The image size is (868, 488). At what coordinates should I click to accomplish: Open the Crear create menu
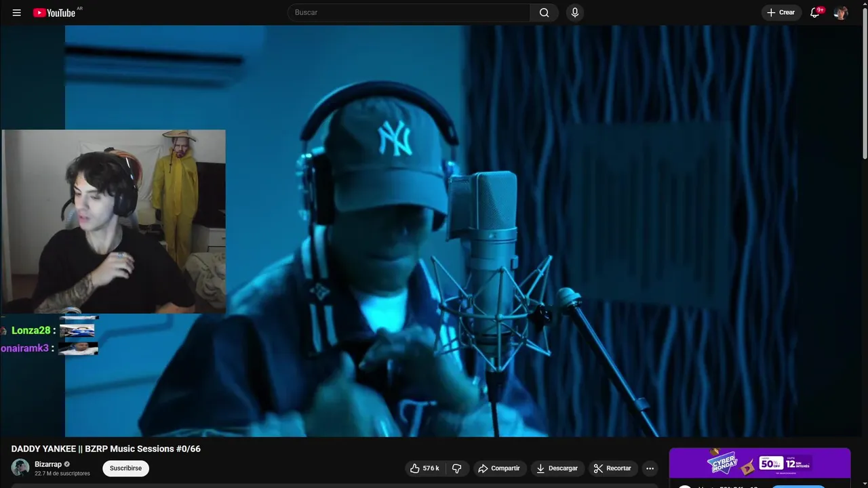pos(781,12)
